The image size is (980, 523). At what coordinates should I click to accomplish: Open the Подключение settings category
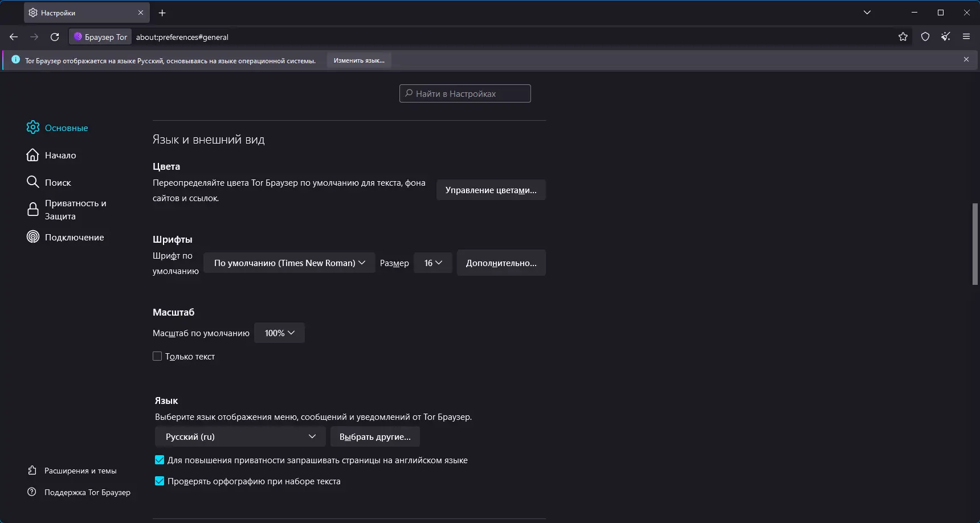(66, 237)
